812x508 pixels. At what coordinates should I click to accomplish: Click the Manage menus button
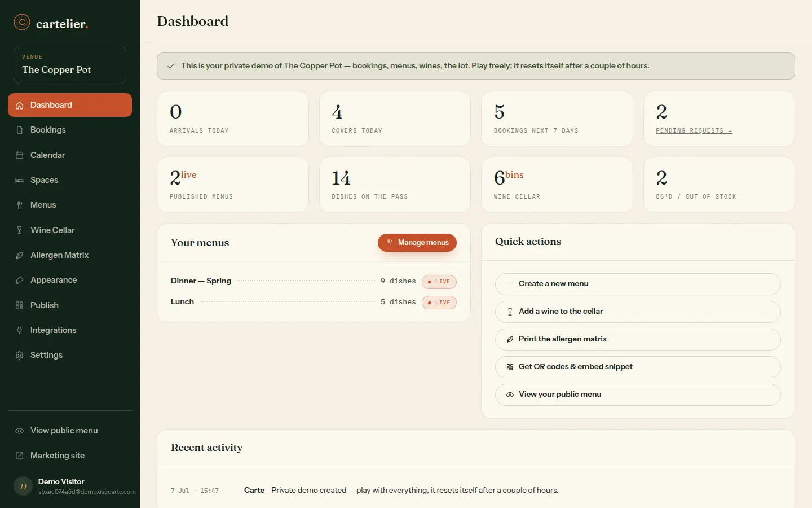coord(417,243)
